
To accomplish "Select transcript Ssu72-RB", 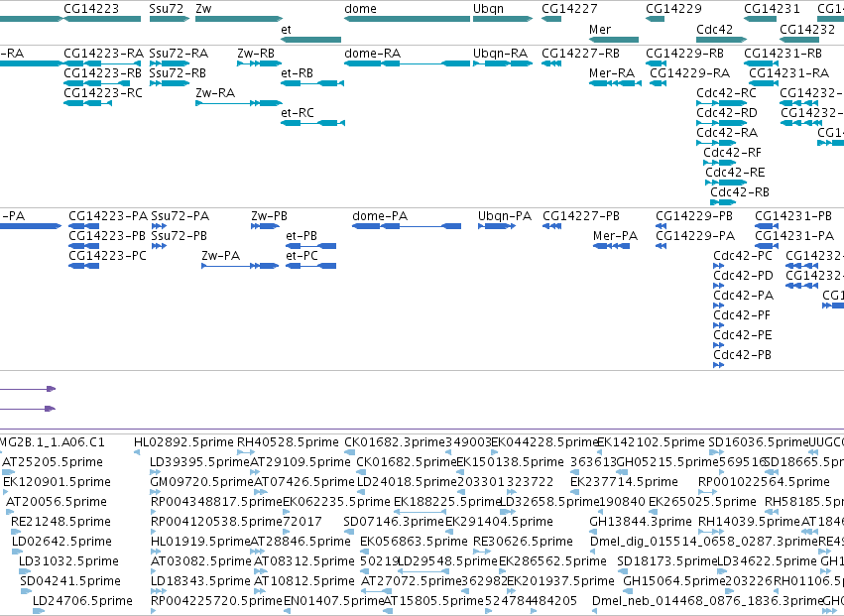I will pyautogui.click(x=170, y=83).
